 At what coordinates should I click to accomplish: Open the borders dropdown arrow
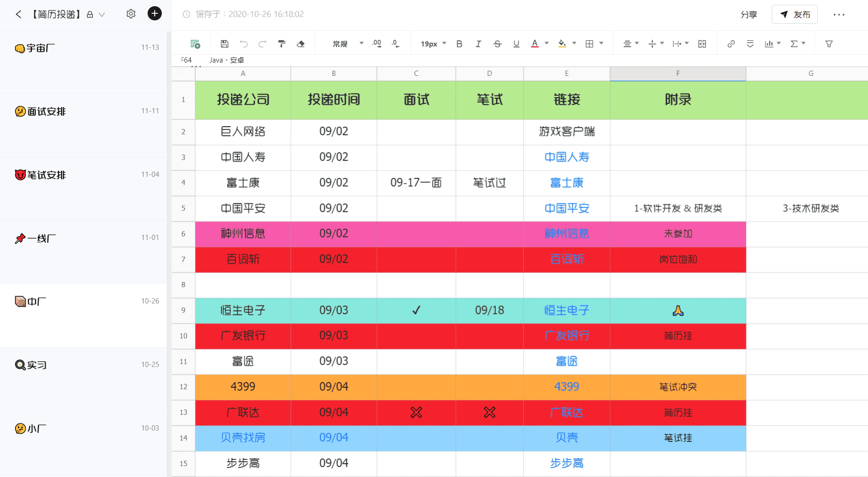click(601, 43)
